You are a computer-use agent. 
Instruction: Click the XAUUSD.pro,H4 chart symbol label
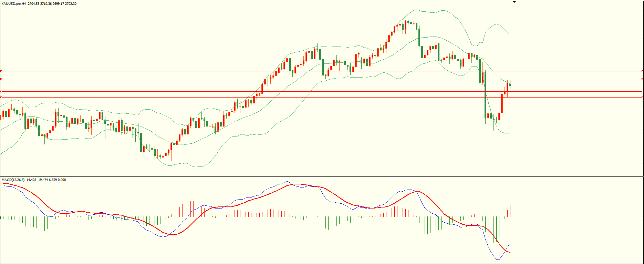coord(14,4)
